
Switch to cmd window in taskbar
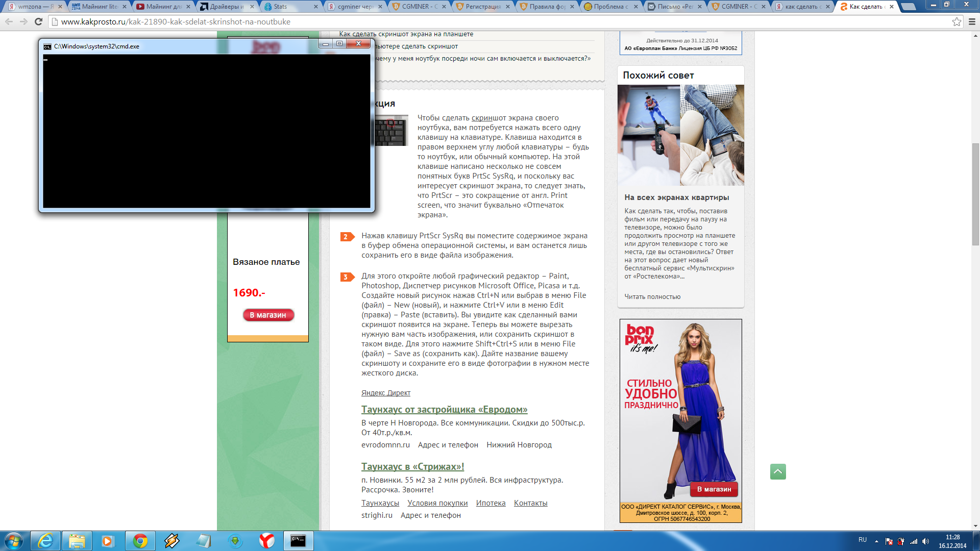click(298, 541)
